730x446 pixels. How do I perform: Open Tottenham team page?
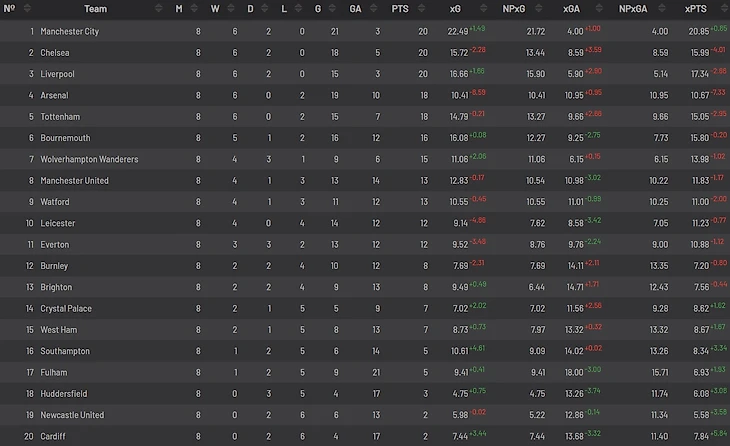[x=60, y=117]
